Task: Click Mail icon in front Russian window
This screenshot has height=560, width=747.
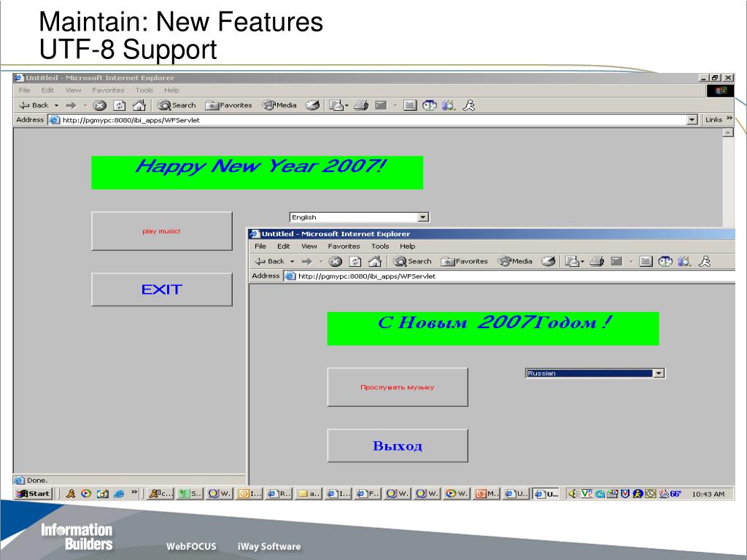Action: (572, 262)
